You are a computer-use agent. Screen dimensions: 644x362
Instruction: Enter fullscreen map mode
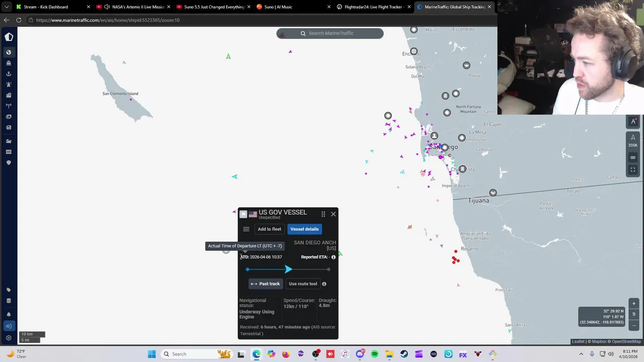633,170
